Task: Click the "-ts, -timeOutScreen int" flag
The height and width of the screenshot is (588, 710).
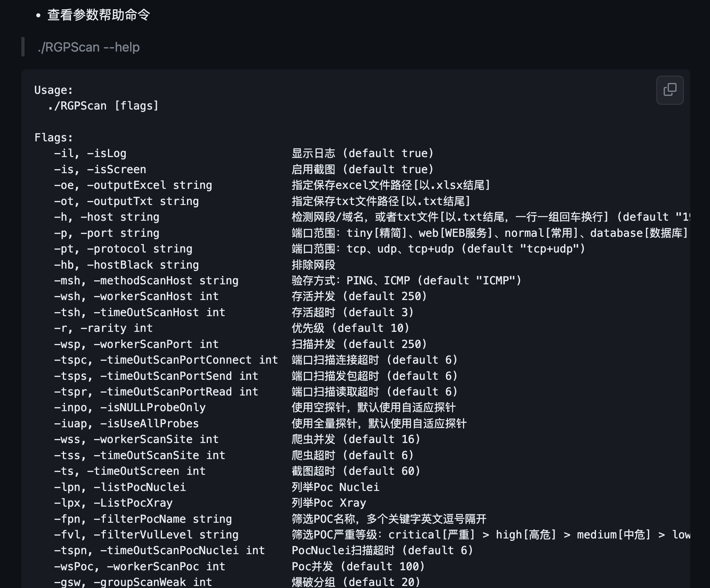Action: (x=130, y=471)
